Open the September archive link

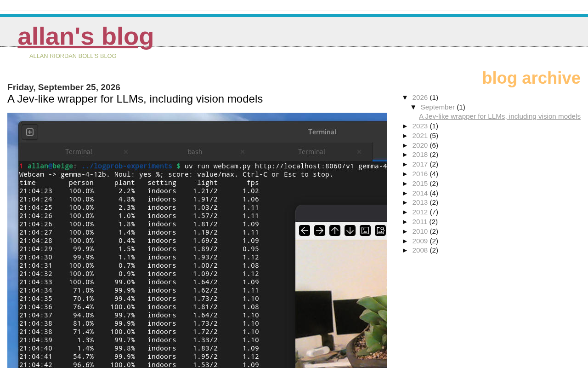tap(438, 107)
